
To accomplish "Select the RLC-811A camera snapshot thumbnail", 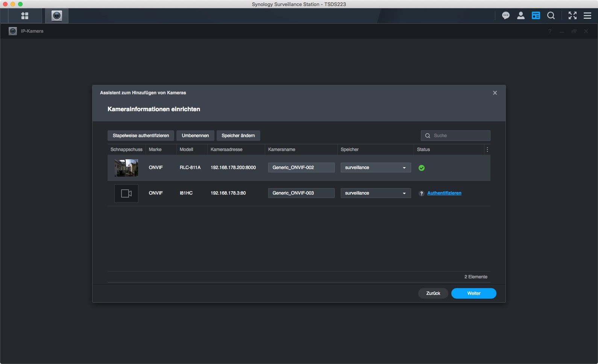I will click(x=126, y=168).
